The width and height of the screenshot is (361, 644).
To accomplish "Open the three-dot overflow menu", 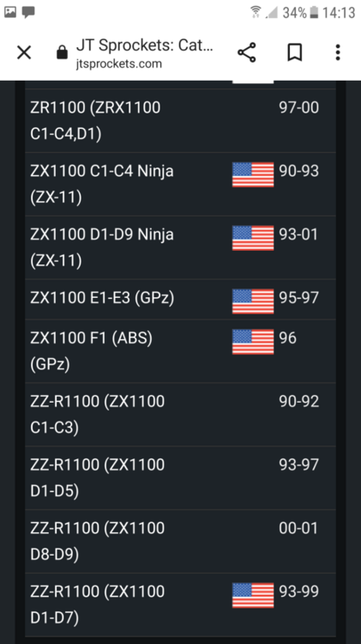I will click(x=338, y=52).
